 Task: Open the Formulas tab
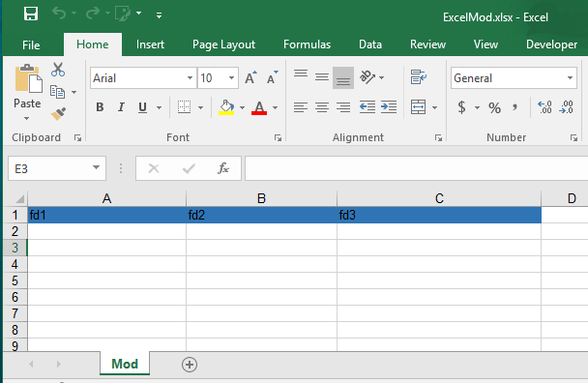pyautogui.click(x=307, y=44)
